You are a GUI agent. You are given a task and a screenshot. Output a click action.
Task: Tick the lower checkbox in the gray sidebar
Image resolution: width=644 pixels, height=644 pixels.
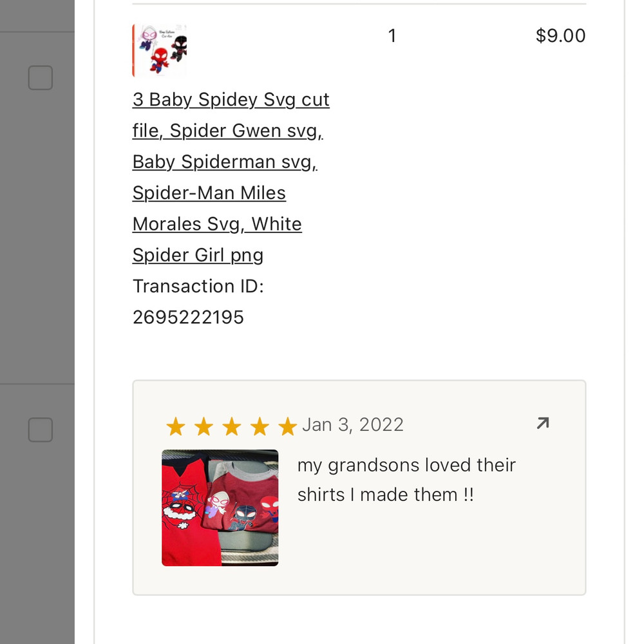pyautogui.click(x=40, y=430)
